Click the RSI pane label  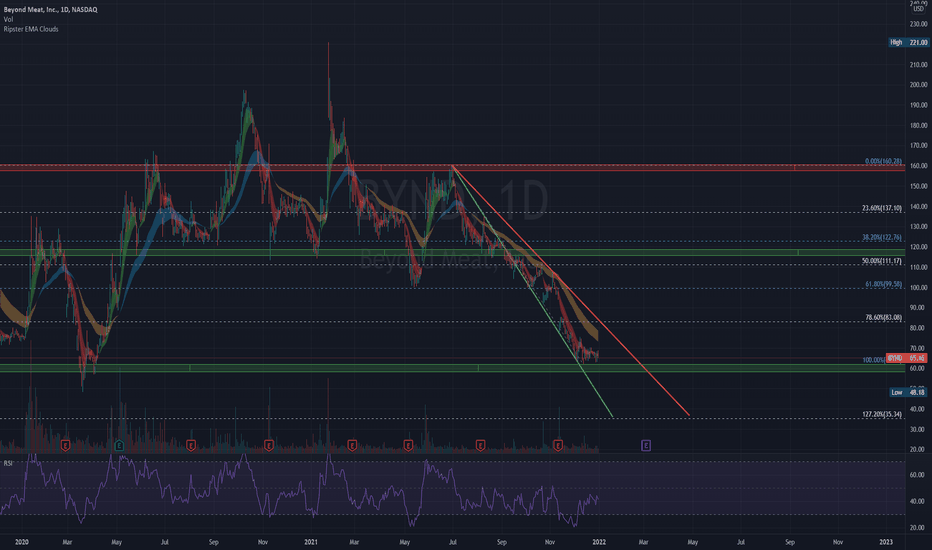coord(8,463)
